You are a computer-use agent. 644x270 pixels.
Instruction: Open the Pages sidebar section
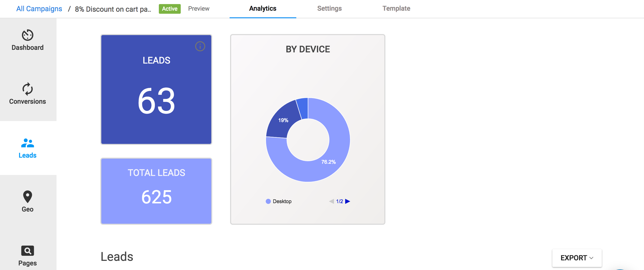27,256
